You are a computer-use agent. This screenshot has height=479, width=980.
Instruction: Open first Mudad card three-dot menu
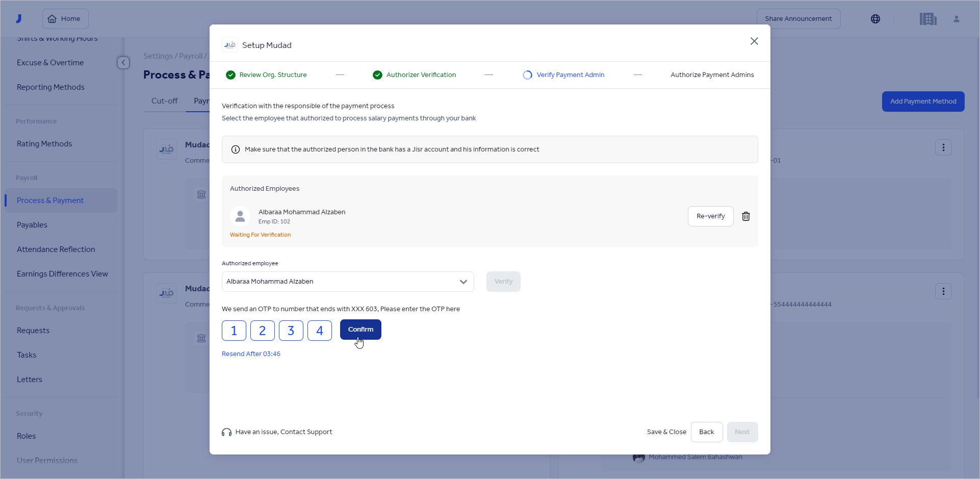pos(943,147)
